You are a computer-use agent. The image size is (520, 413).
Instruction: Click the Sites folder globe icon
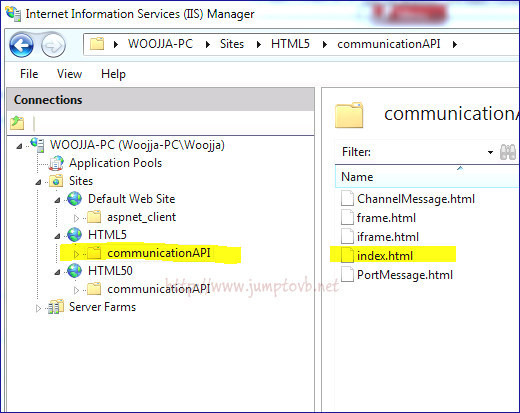[x=56, y=181]
